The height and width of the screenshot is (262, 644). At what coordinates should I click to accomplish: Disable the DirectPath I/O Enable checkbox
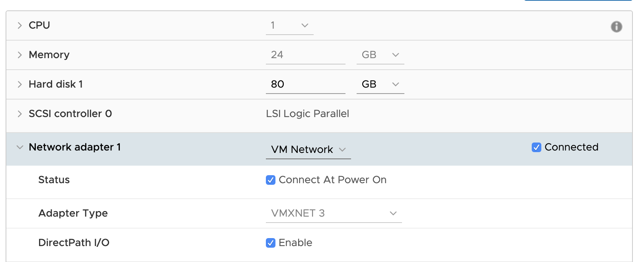(271, 243)
